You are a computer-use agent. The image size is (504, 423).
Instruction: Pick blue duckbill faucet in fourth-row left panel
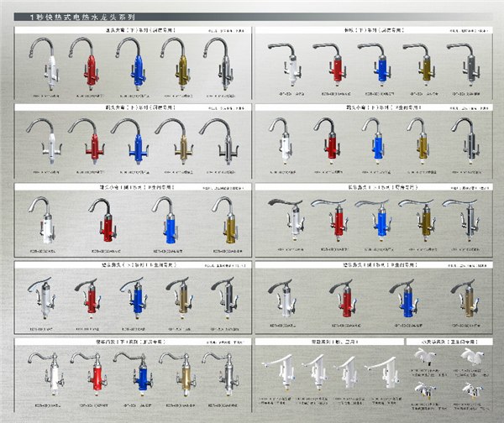coord(134,299)
